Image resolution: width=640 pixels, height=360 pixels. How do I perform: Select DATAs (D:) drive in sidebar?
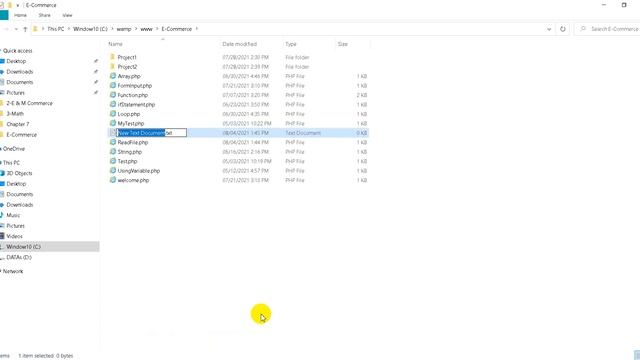[x=19, y=257]
